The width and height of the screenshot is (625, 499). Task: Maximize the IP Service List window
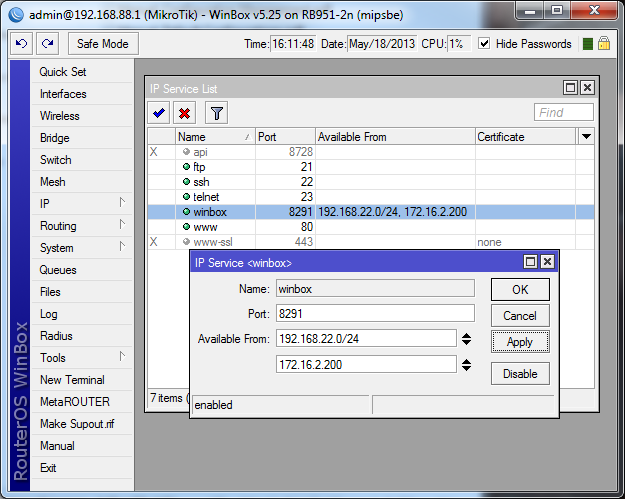coord(570,87)
